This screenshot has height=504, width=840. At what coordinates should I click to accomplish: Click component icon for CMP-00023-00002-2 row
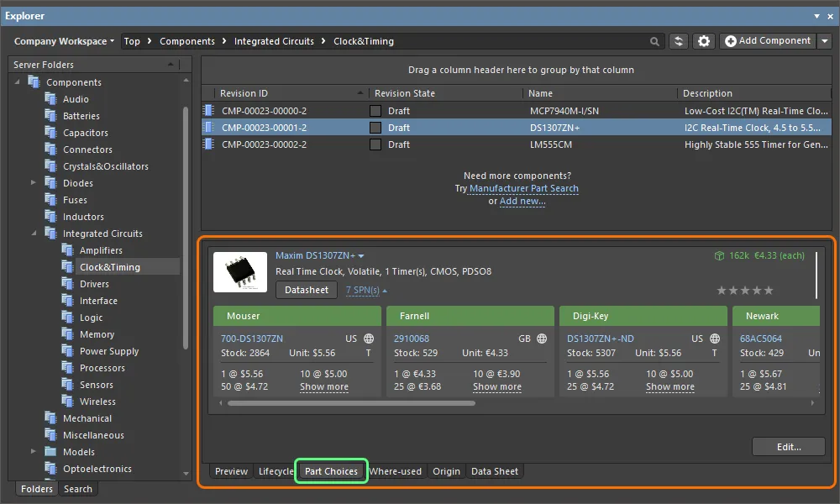(208, 144)
